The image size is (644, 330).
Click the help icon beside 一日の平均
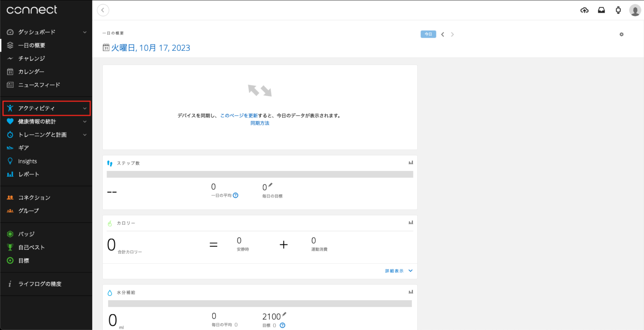[236, 195]
